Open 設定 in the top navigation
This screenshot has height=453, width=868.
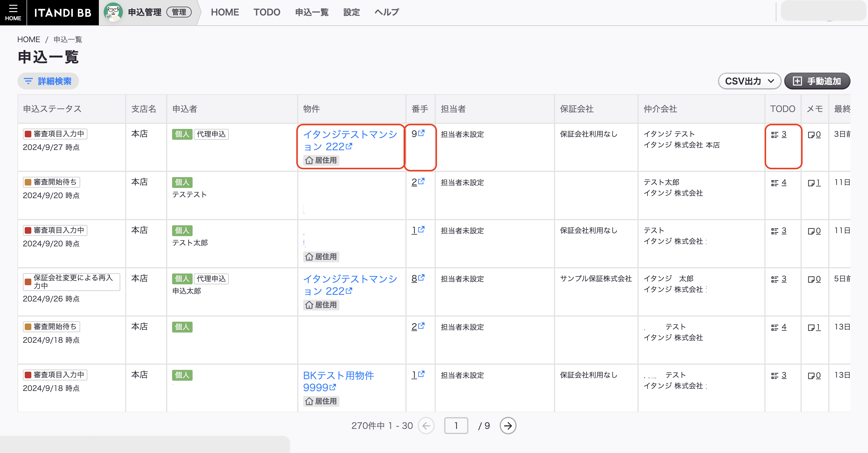[351, 12]
